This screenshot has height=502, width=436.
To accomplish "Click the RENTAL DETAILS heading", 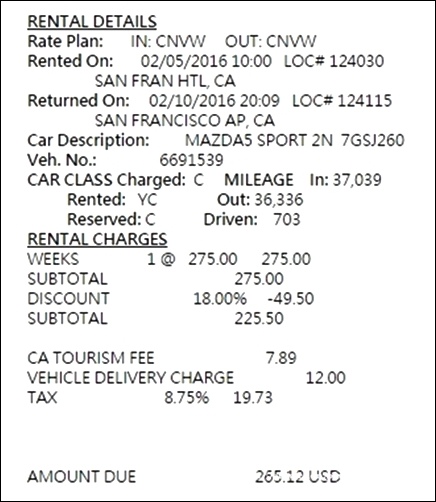I will (92, 22).
